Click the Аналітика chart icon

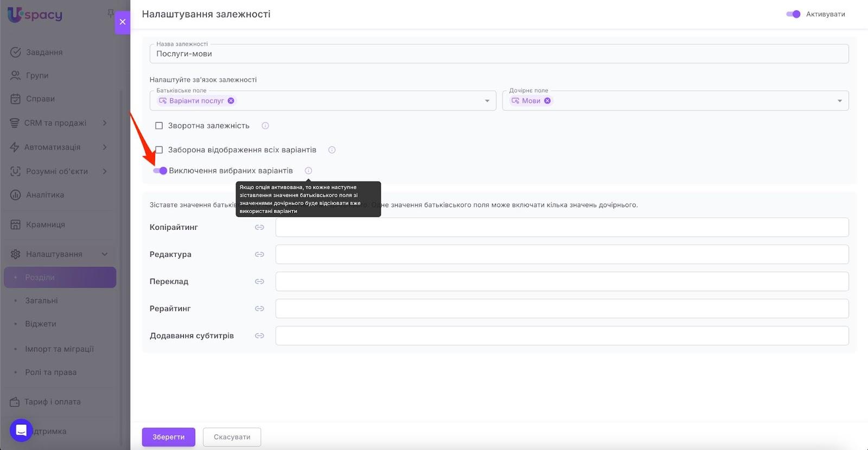(16, 195)
